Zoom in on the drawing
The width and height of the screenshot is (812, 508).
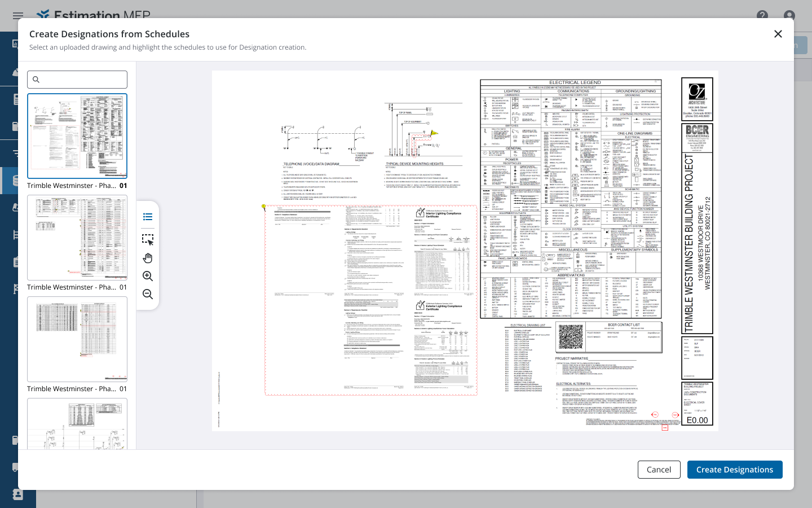pyautogui.click(x=148, y=276)
